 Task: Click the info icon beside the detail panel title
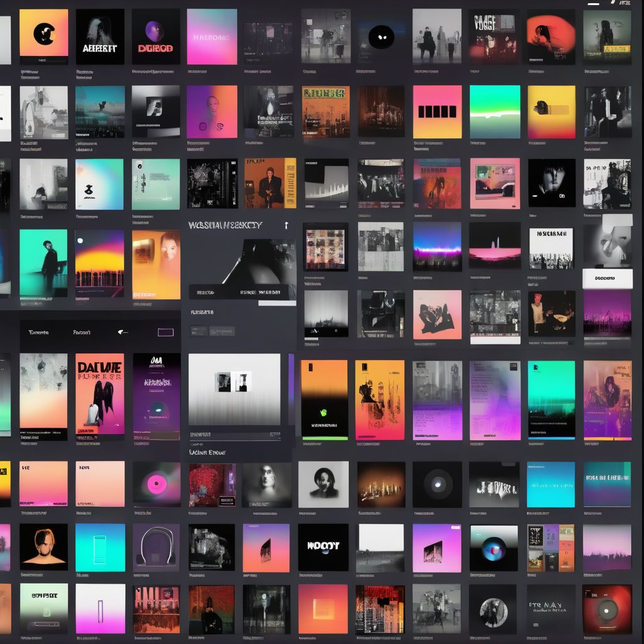point(286,225)
